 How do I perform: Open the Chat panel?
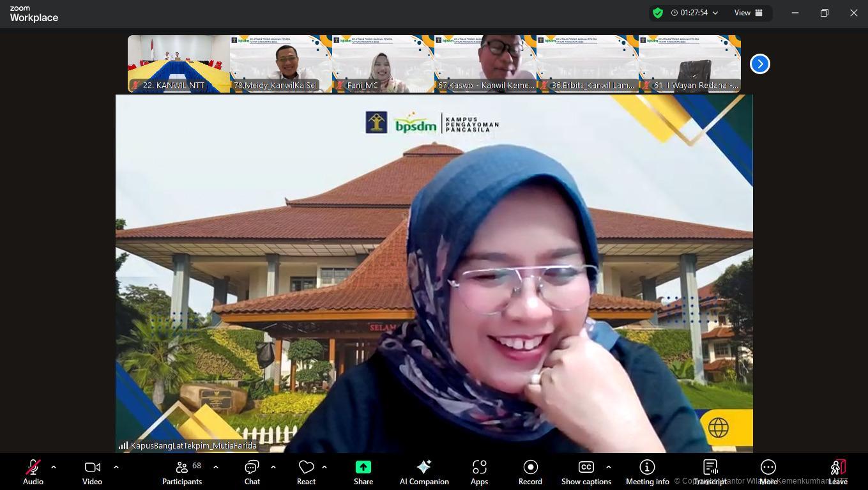(252, 471)
